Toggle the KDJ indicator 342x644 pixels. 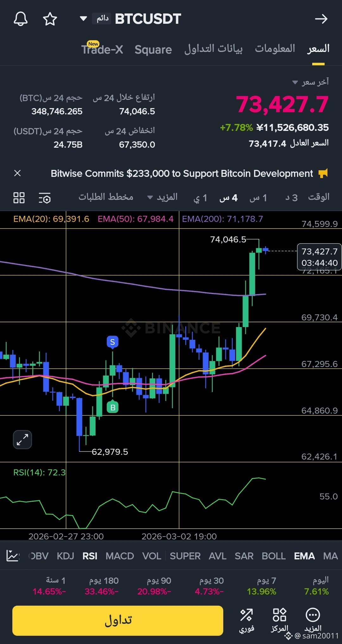[65, 556]
